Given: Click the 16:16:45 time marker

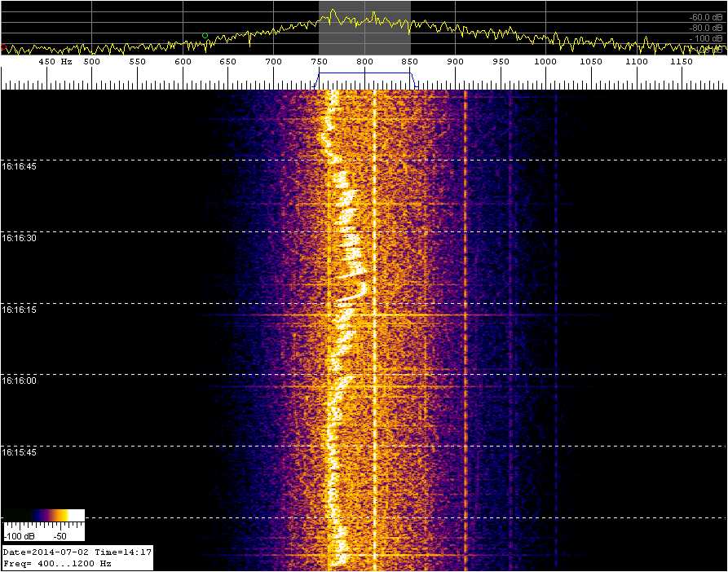Looking at the screenshot, I should (18, 165).
